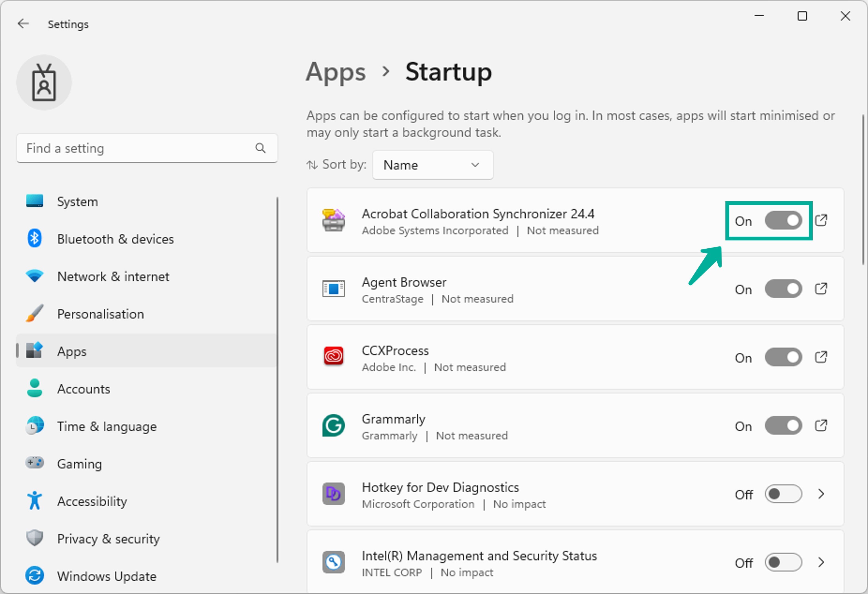Open Acrobat Collaboration Synchronizer external link

click(x=822, y=221)
